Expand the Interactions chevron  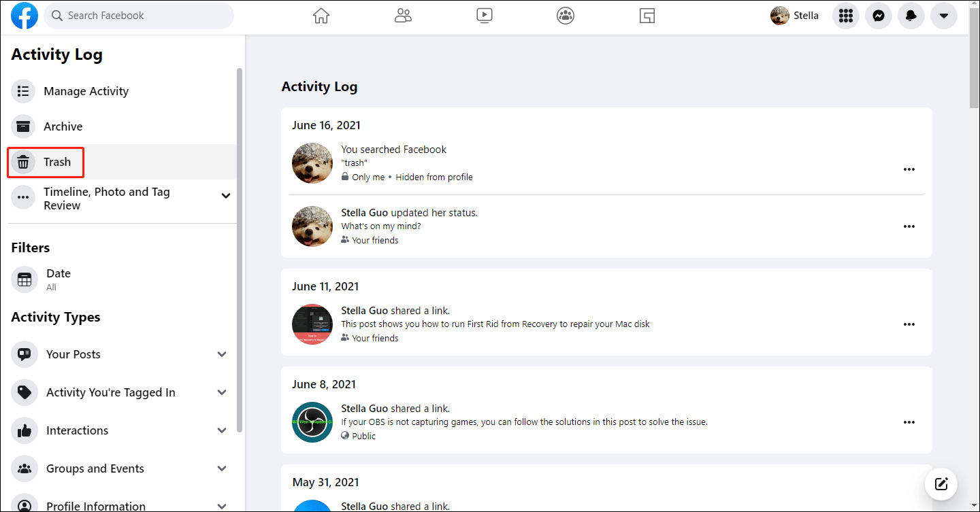(x=222, y=430)
